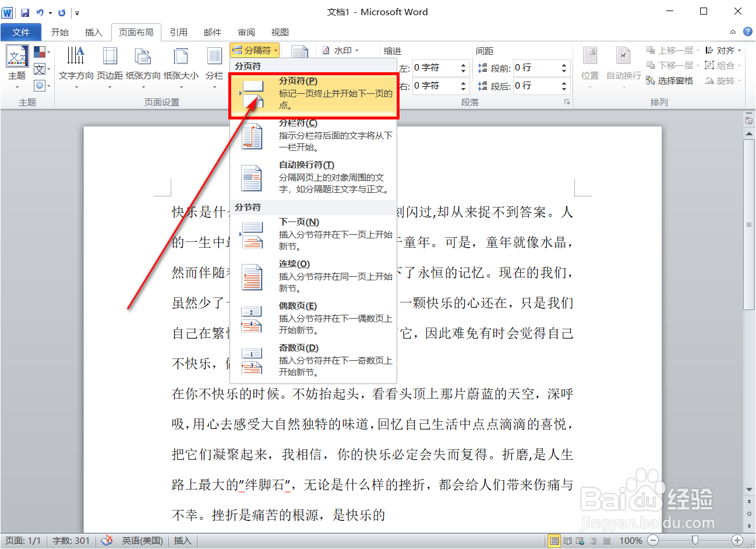Click the zoom in plus button
Viewport: 756px width, 549px height.
point(737,541)
